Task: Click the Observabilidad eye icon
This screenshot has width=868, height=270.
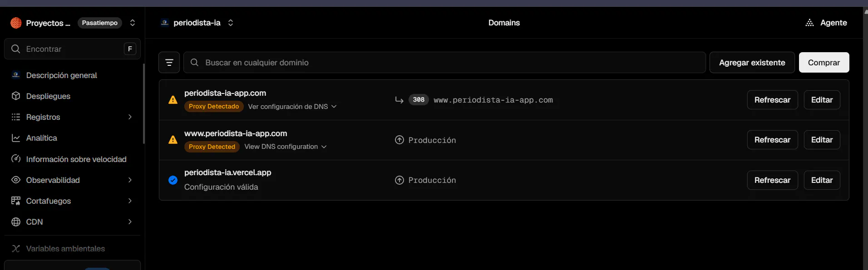Action: [x=16, y=180]
